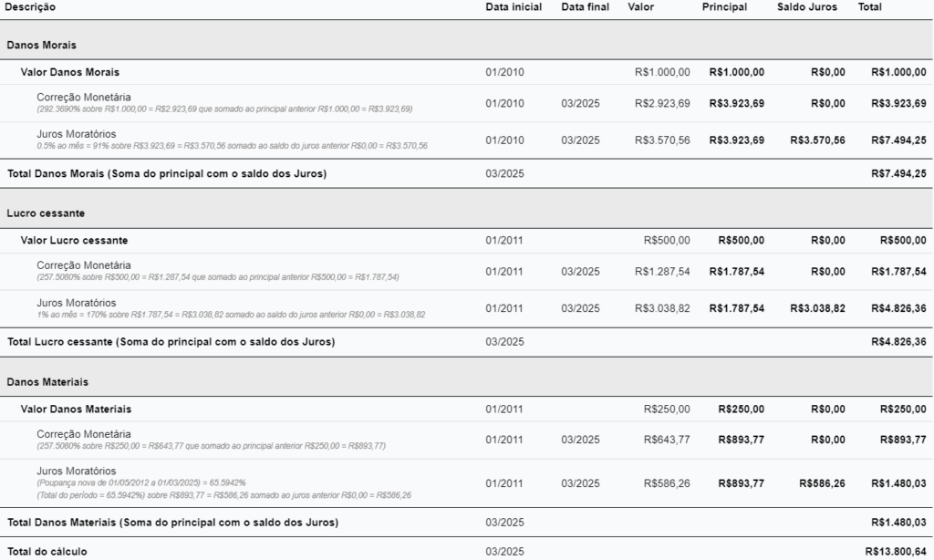Click the grand total value R$13.800,64
This screenshot has width=934, height=560.
pos(895,552)
